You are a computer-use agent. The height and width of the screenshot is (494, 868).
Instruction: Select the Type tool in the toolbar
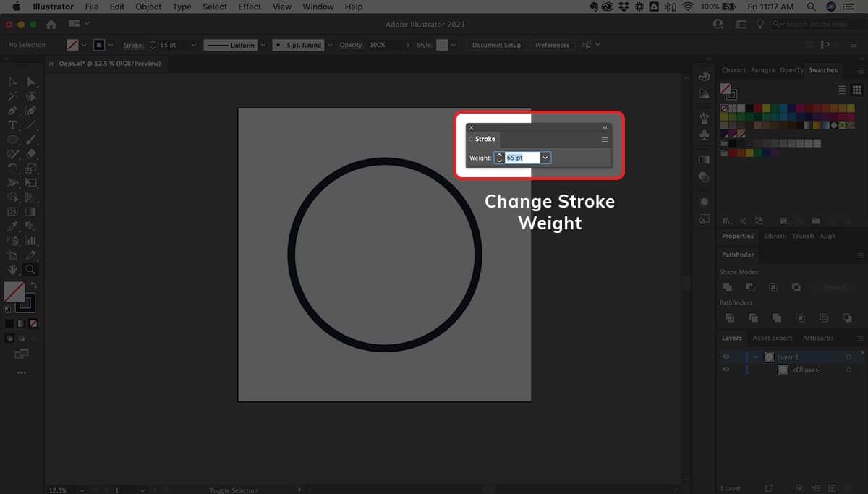pyautogui.click(x=12, y=125)
